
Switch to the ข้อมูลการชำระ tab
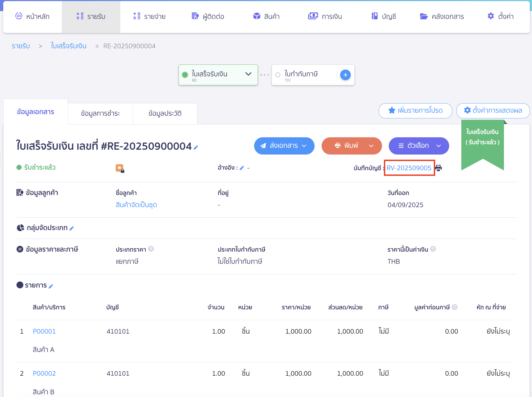pos(100,114)
